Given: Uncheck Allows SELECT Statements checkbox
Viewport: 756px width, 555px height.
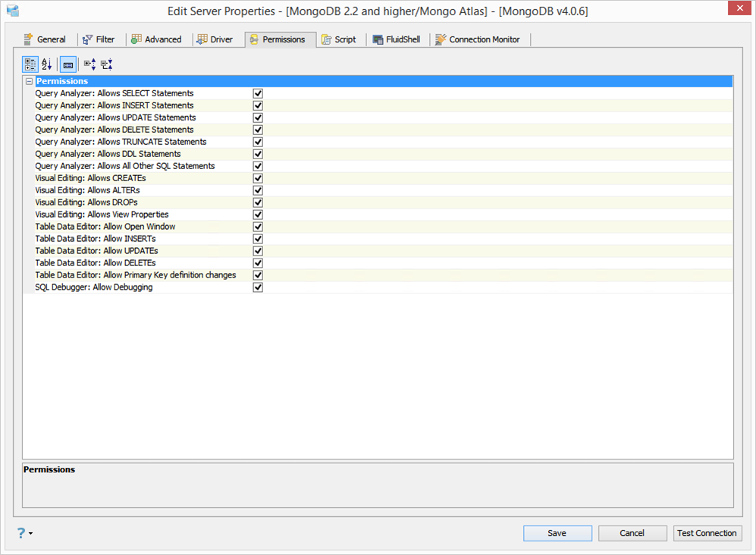Looking at the screenshot, I should (258, 93).
